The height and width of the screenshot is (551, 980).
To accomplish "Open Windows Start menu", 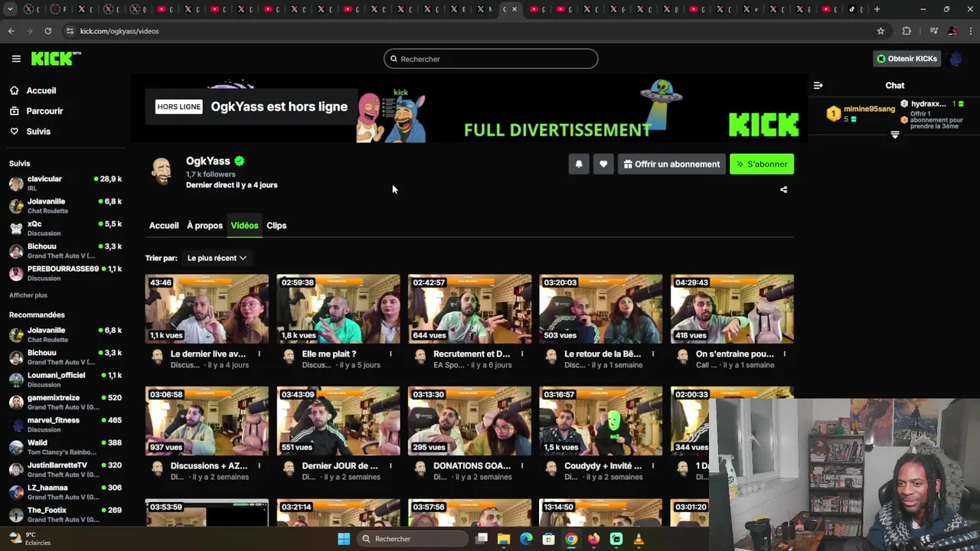I will click(x=344, y=539).
